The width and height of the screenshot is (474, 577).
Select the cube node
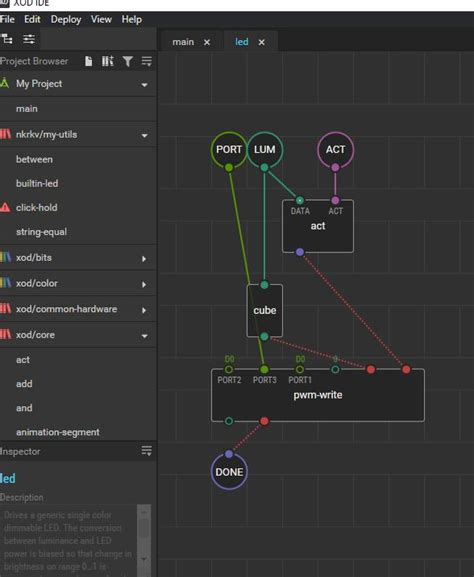coord(265,311)
